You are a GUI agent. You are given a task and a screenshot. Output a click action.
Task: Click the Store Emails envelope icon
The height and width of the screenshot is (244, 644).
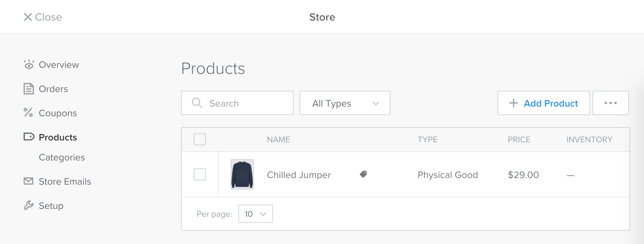pos(28,181)
